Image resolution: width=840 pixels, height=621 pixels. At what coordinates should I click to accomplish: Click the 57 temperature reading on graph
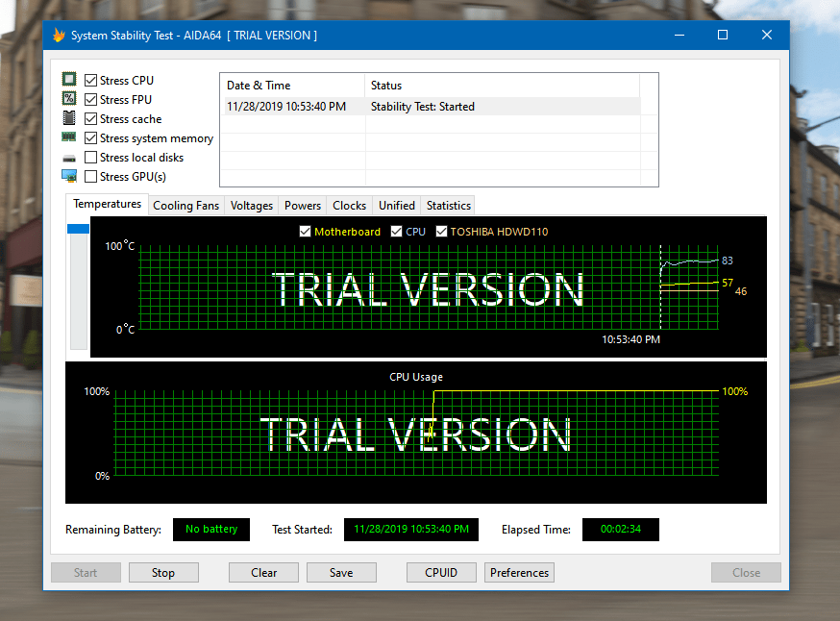pos(727,283)
